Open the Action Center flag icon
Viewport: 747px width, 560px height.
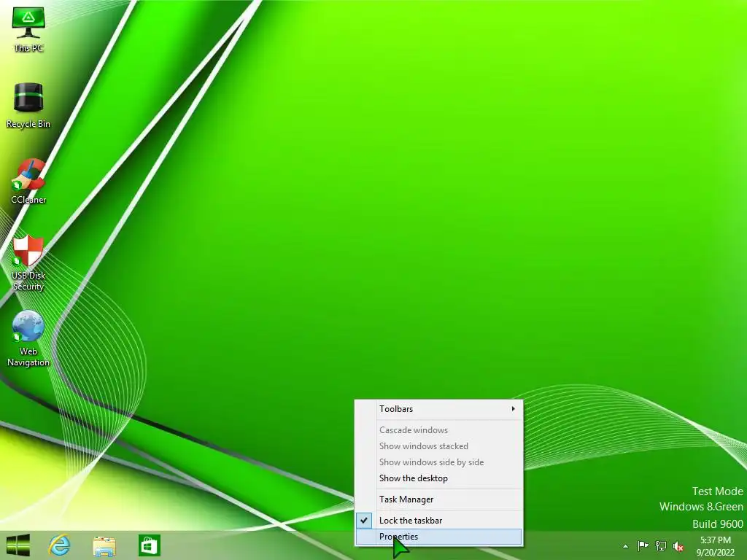[643, 545]
